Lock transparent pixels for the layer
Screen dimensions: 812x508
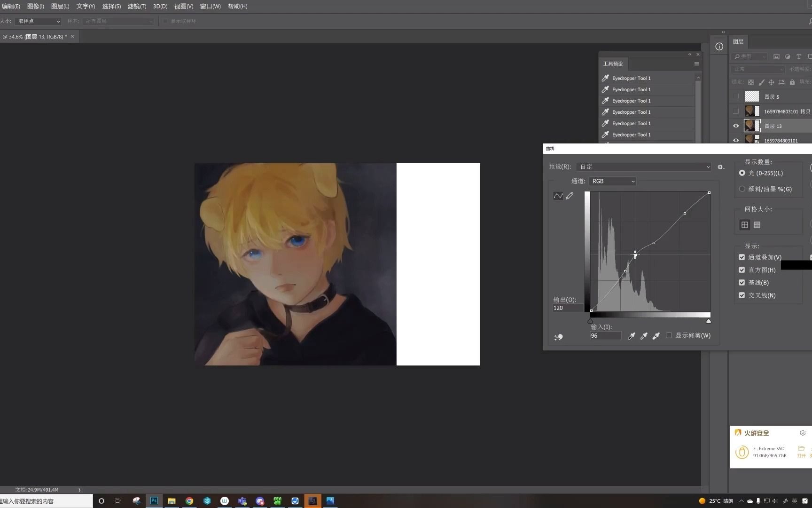click(x=751, y=82)
